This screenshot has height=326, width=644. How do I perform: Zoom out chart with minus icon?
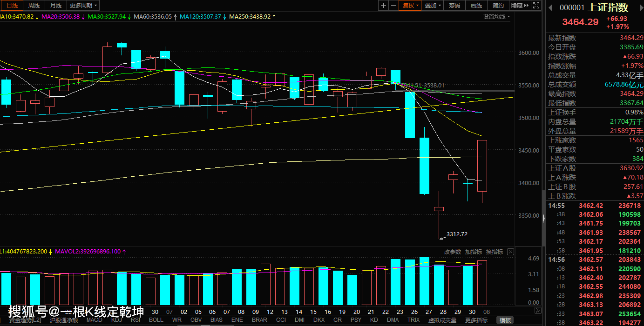point(393,6)
